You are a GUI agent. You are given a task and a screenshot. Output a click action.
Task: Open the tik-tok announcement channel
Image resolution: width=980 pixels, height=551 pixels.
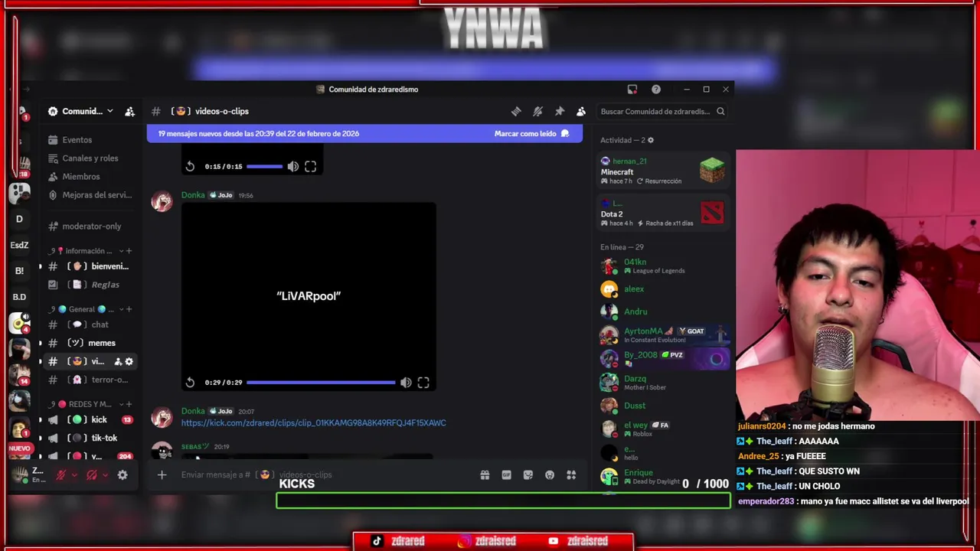(90, 438)
